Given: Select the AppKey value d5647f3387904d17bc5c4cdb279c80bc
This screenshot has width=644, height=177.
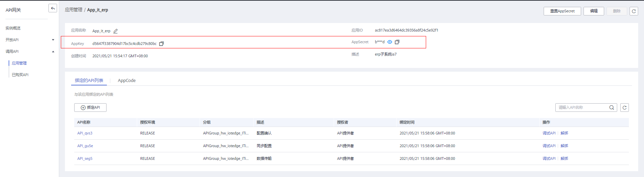Looking at the screenshot, I should [124, 44].
